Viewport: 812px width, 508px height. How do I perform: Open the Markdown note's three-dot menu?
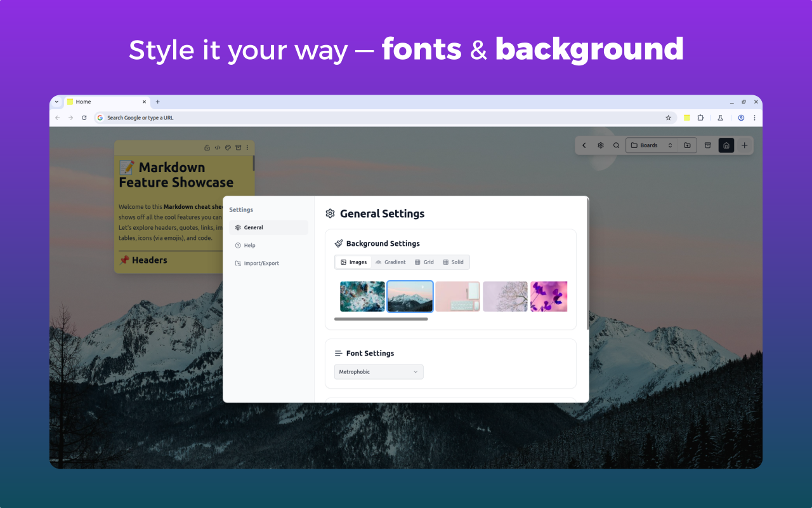click(247, 148)
